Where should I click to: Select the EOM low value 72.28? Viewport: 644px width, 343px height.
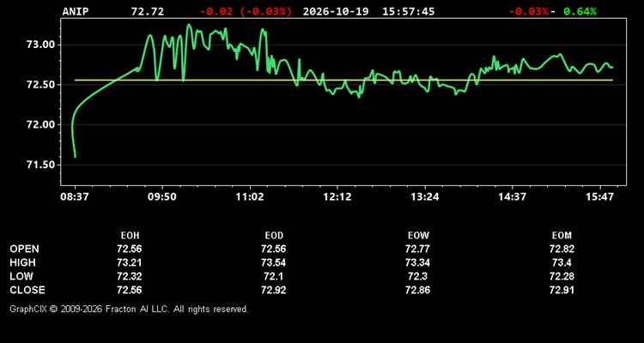562,276
